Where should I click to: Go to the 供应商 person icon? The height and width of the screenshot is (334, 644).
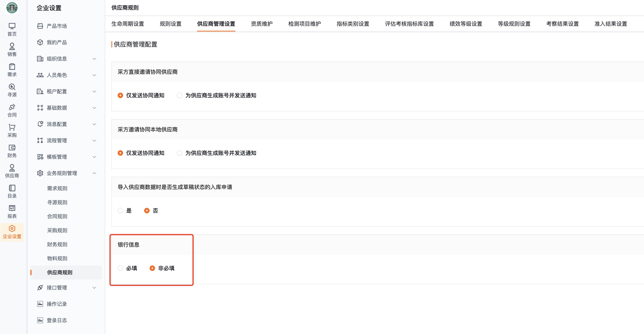coord(12,168)
